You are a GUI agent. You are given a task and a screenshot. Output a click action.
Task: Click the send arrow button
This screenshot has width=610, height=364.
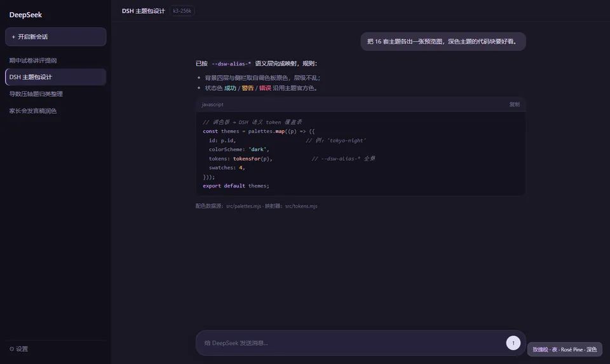[x=513, y=343]
